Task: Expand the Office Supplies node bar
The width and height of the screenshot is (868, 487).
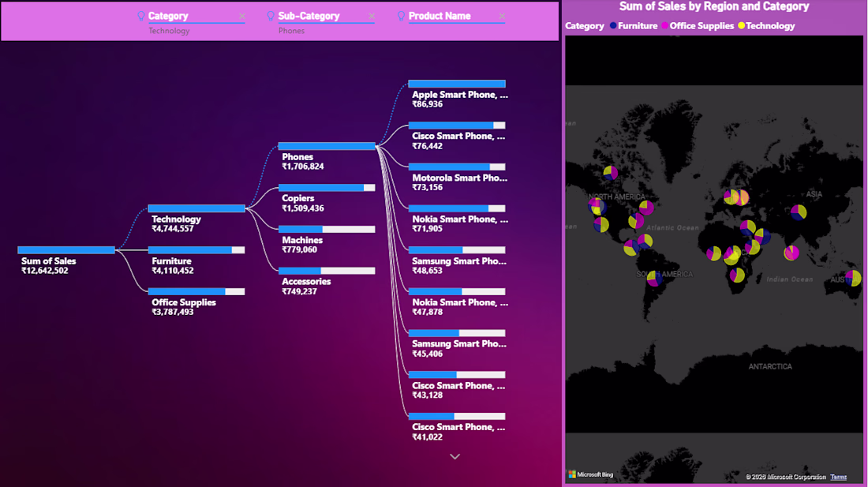Action: tap(196, 291)
